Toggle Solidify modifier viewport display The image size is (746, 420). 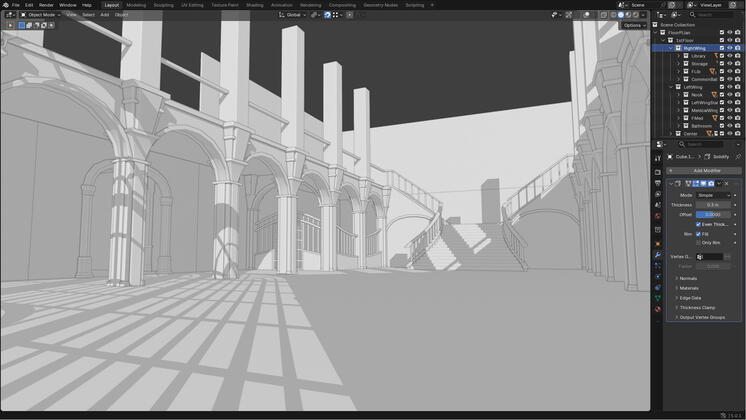(703, 184)
